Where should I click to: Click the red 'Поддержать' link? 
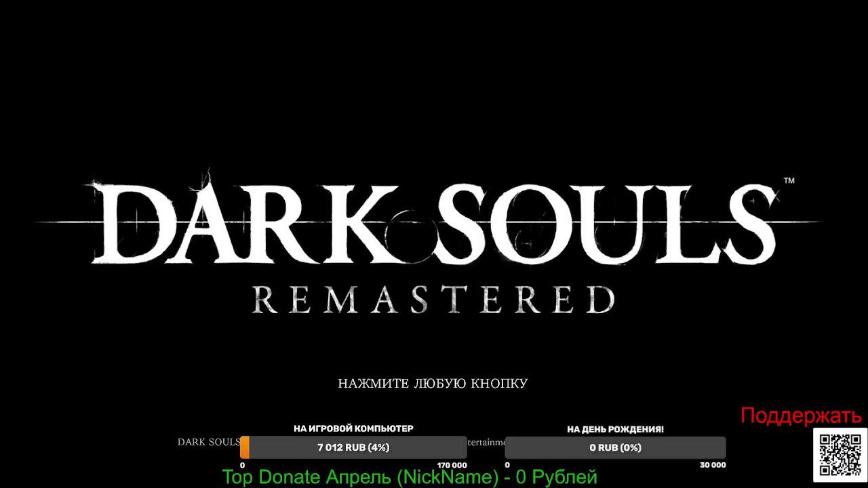(801, 415)
